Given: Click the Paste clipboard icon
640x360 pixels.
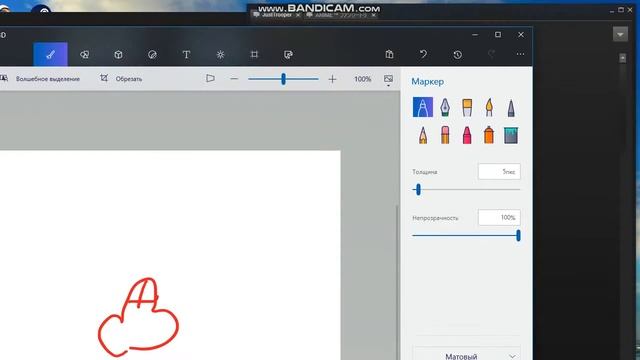Looking at the screenshot, I should [x=389, y=54].
